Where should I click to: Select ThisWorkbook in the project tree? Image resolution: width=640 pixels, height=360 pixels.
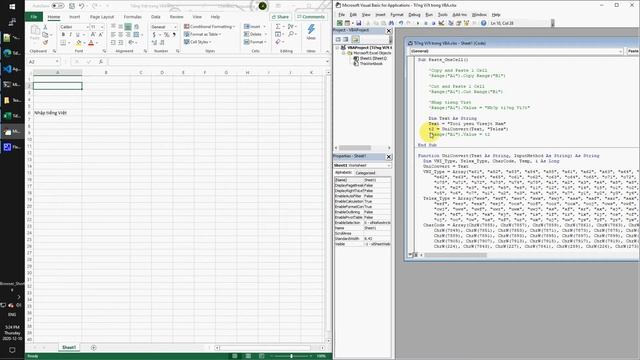point(371,64)
